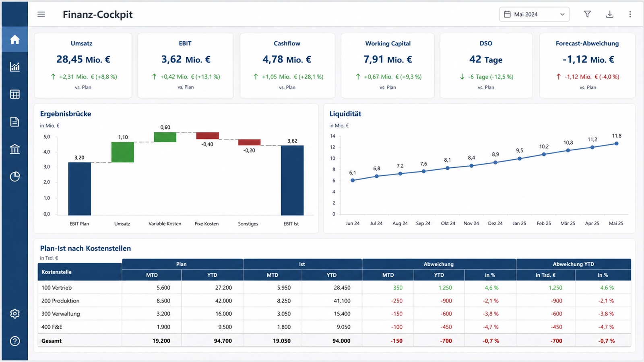This screenshot has width=644, height=362.
Task: Click the Jun 24 data point 6,1
Action: [x=353, y=180]
